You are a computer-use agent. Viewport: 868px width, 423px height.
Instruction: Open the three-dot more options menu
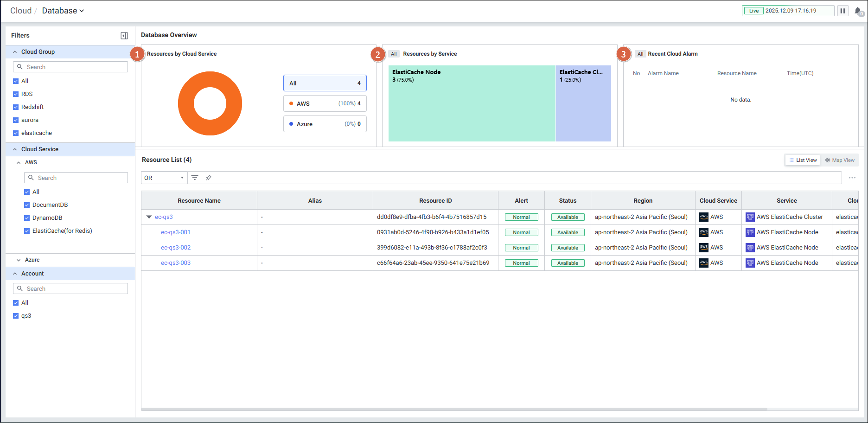pos(852,178)
